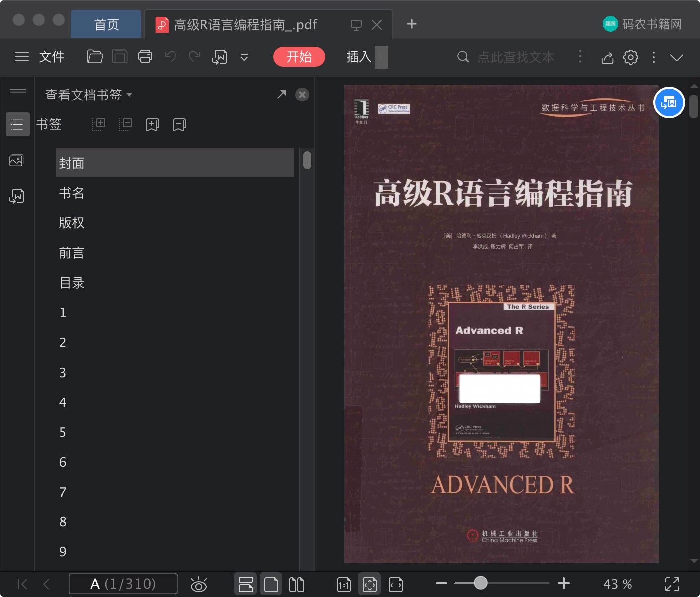Switch to the 首页 tab

point(106,24)
